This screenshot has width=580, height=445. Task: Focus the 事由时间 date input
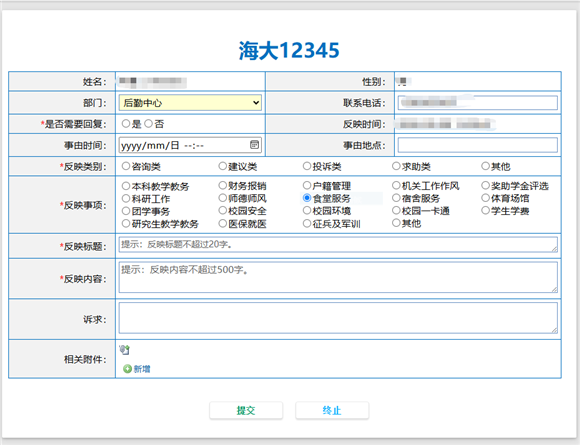tap(190, 145)
